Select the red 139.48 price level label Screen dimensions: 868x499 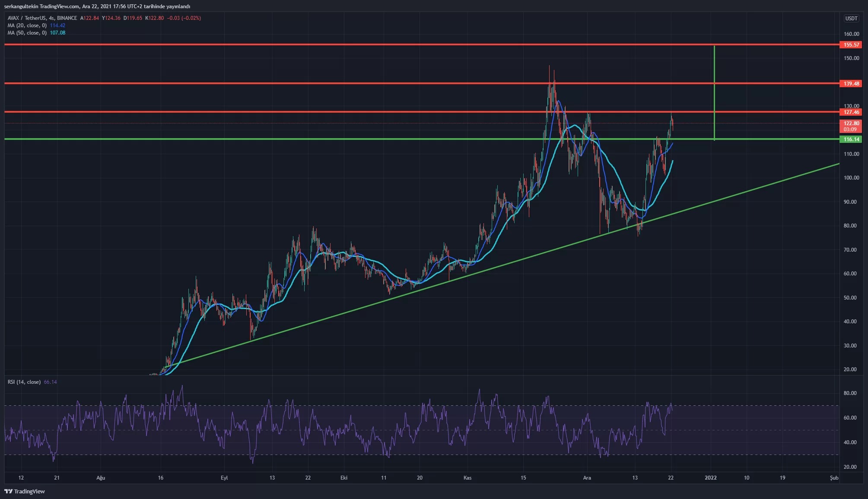(851, 84)
